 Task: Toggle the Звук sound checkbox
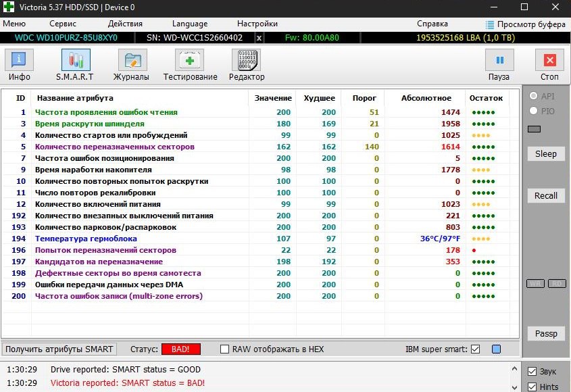[x=532, y=371]
